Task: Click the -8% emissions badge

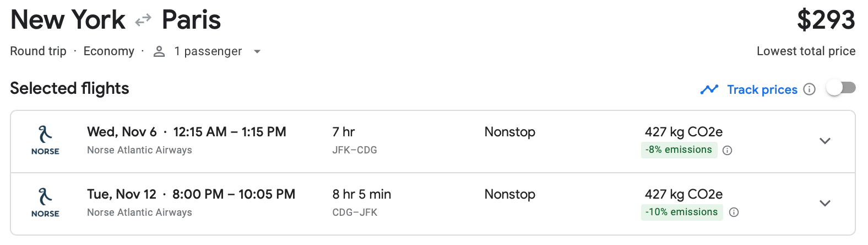Action: [x=679, y=150]
